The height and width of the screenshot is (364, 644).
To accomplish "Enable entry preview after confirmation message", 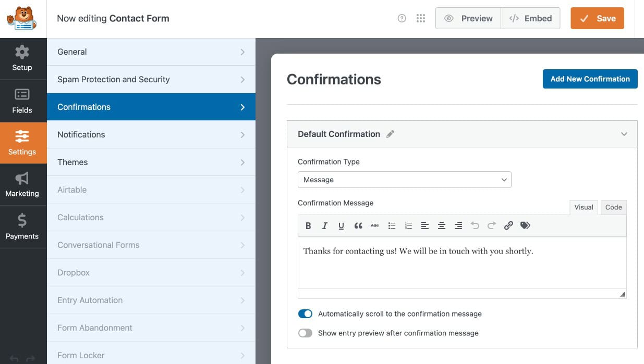I will (x=305, y=333).
